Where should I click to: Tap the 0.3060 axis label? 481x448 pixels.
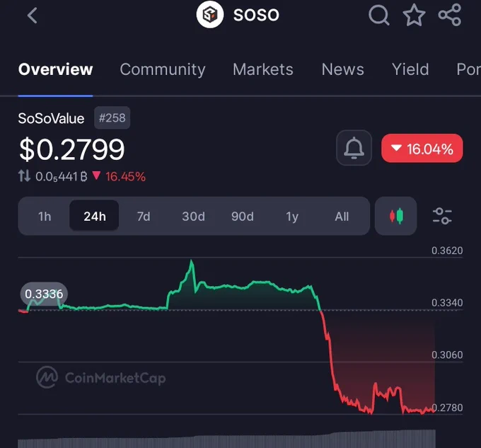click(447, 355)
